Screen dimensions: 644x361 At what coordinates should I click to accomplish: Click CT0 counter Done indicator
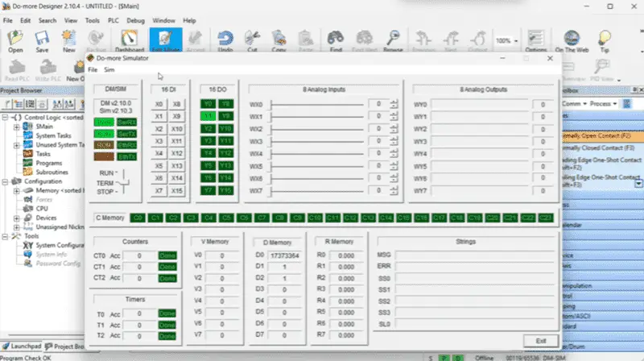[x=167, y=255]
